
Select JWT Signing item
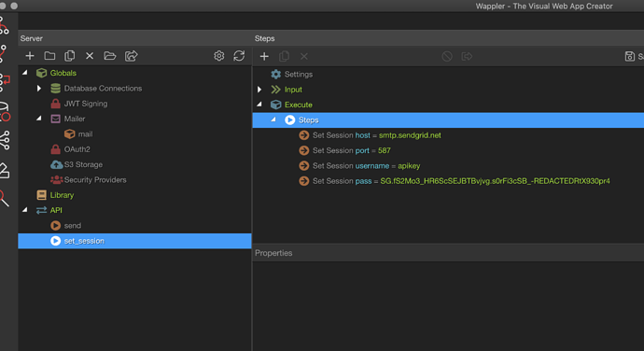coord(86,104)
